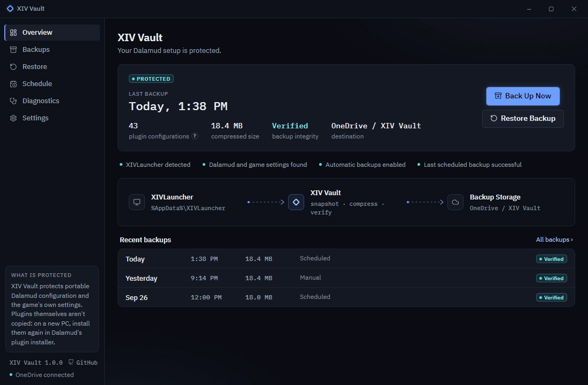588x385 pixels.
Task: Click the Backup Storage cloud icon
Action: coord(455,202)
